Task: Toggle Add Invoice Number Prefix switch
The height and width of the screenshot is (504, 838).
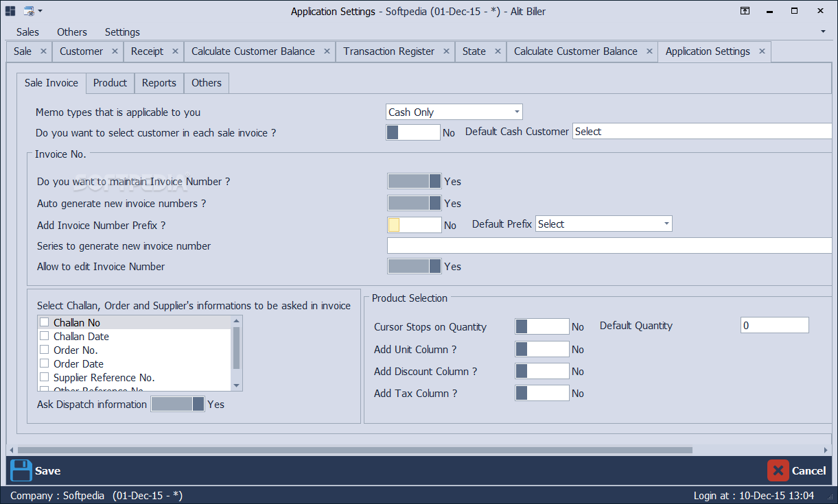Action: (415, 225)
